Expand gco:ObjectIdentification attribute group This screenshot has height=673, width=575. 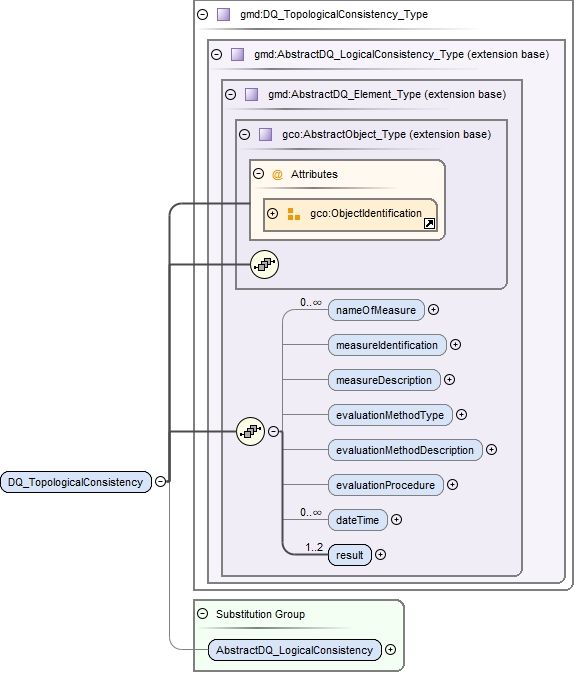click(x=272, y=213)
